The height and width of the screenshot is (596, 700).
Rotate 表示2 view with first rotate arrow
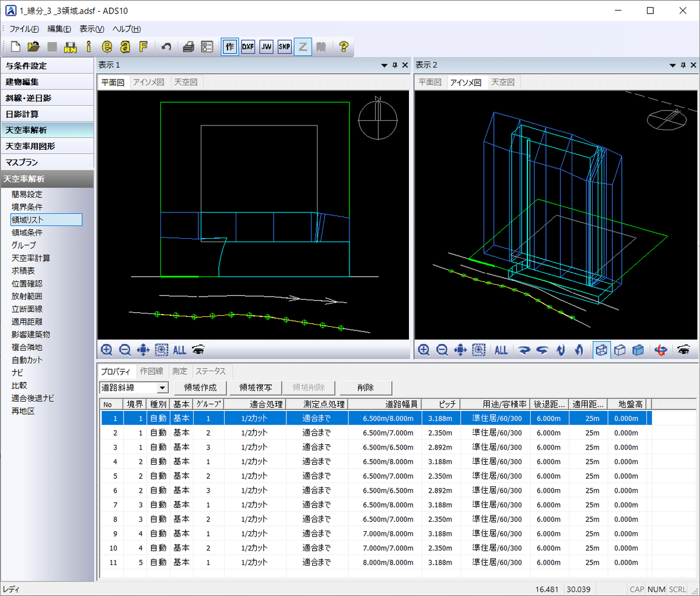(x=524, y=350)
